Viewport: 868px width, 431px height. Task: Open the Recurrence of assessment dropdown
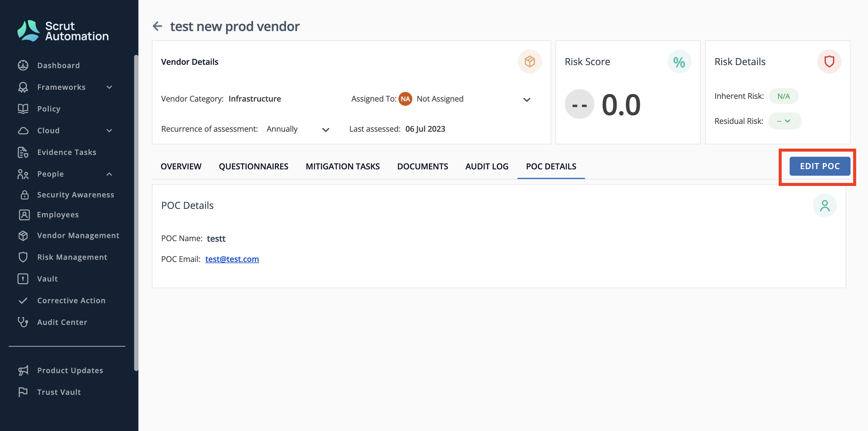pyautogui.click(x=325, y=129)
